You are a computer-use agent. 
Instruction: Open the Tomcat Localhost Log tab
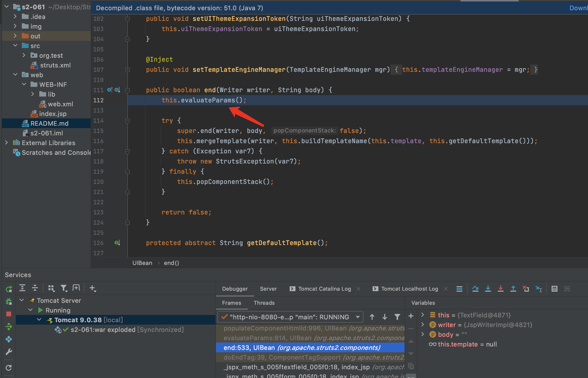(410, 289)
